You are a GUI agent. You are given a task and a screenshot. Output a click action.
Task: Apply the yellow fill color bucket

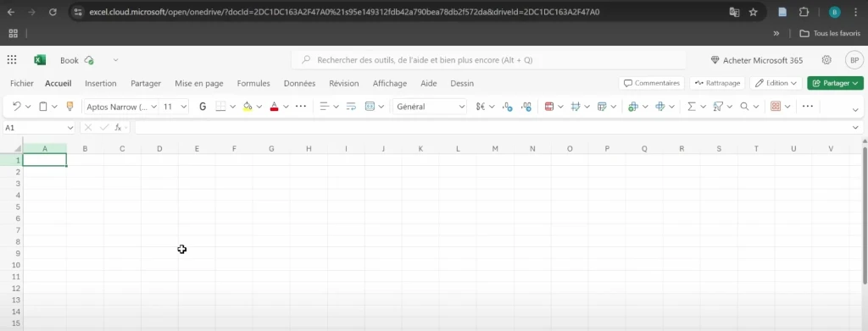coord(248,107)
